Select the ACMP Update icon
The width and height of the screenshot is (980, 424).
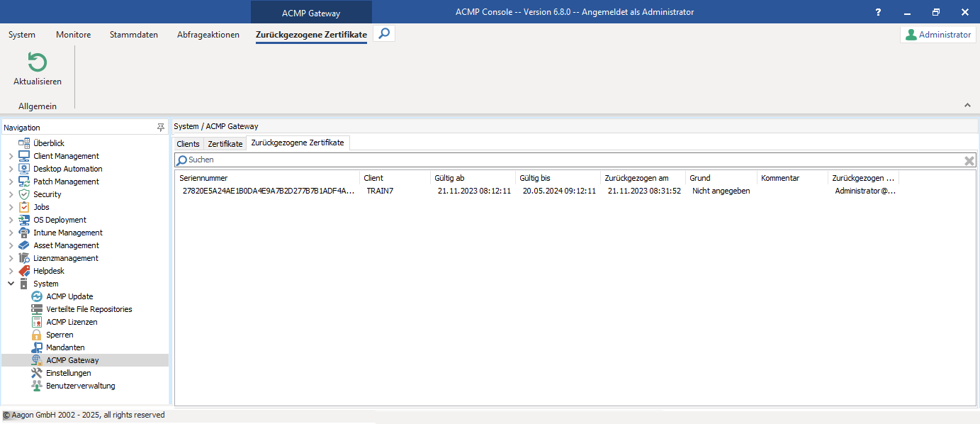coord(36,296)
